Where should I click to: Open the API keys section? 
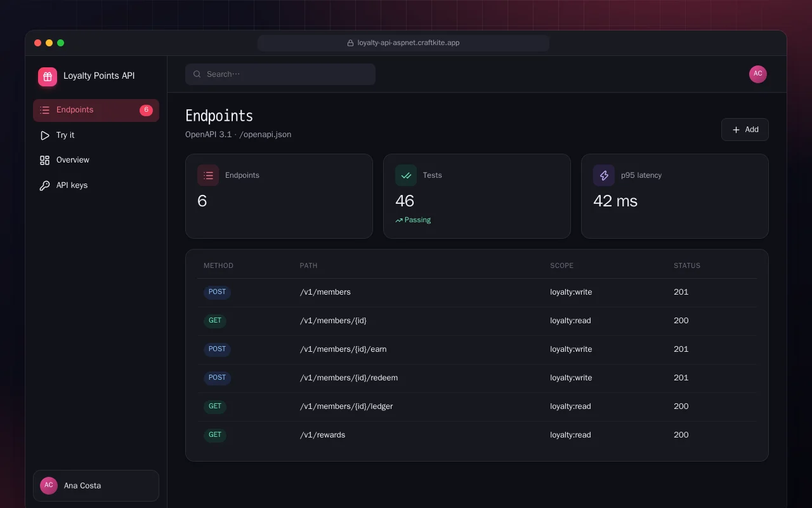coord(96,185)
